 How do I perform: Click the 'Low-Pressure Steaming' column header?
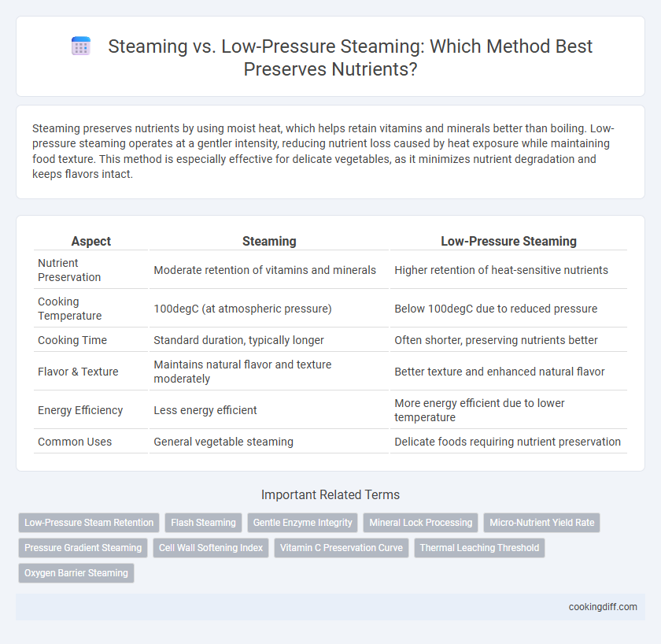coord(508,241)
